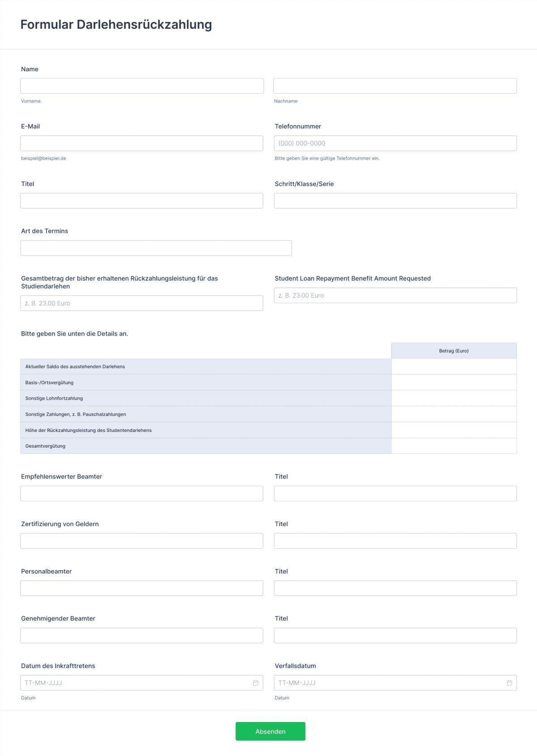Viewport: 537px width, 756px height.
Task: Select the Empfehlenswerter Beamter input field
Action: pos(141,493)
